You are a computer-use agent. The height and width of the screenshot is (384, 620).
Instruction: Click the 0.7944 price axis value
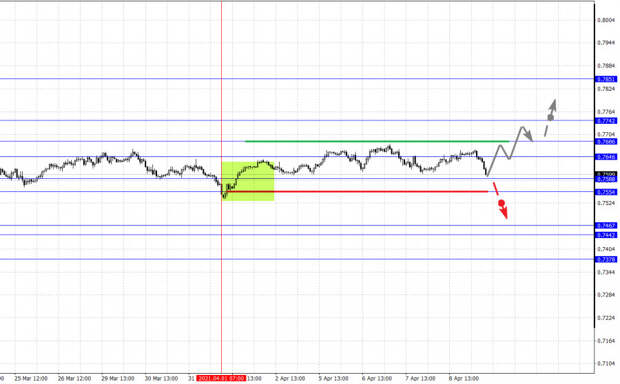tap(606, 42)
